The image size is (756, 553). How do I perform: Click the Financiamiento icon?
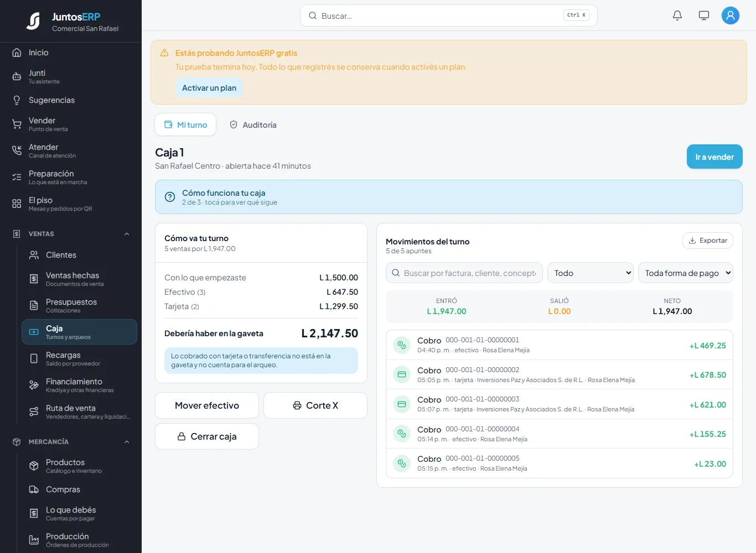point(34,385)
